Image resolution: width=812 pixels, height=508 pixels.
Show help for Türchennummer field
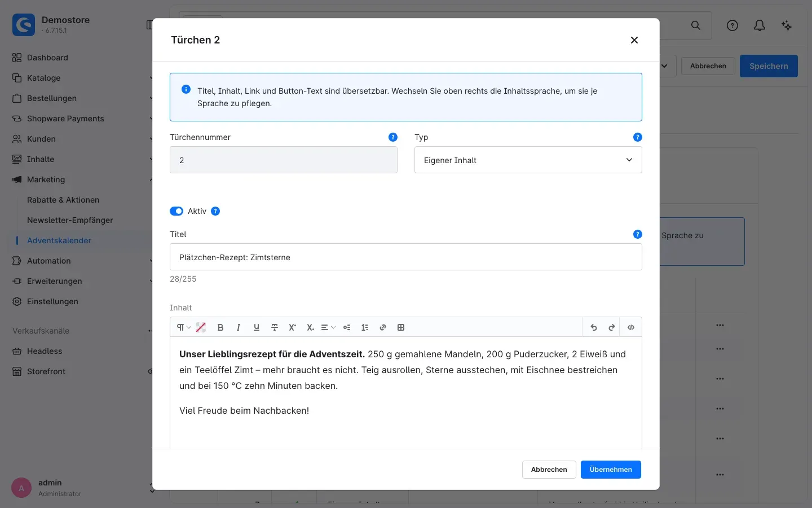point(393,137)
